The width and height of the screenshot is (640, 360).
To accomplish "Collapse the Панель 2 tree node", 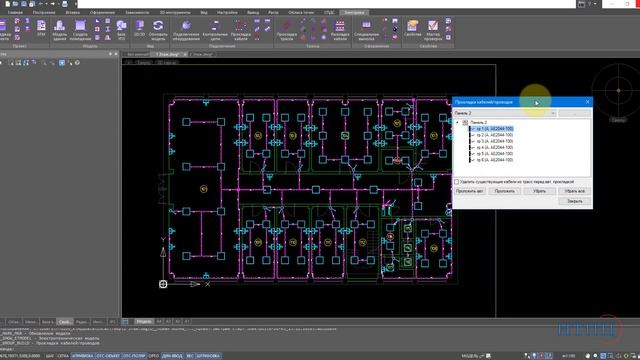I will point(457,122).
